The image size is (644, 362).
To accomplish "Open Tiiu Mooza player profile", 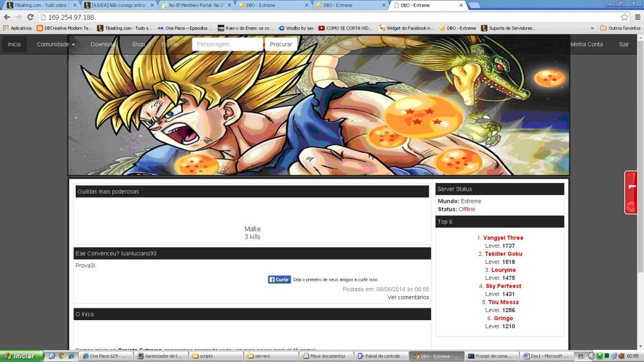I will click(x=503, y=302).
